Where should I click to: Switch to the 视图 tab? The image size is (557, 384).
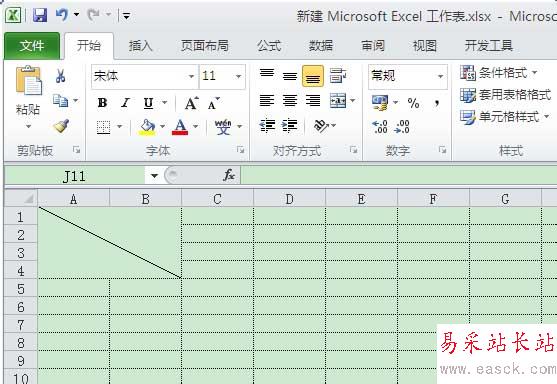tap(424, 46)
